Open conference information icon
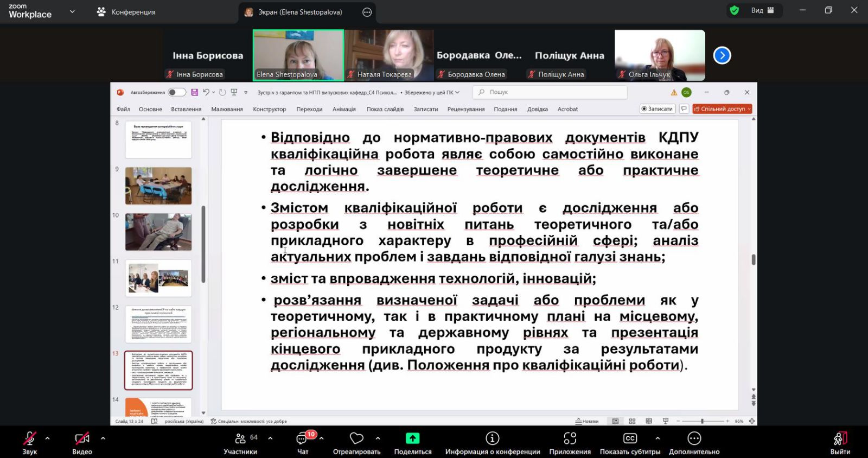 tap(492, 438)
